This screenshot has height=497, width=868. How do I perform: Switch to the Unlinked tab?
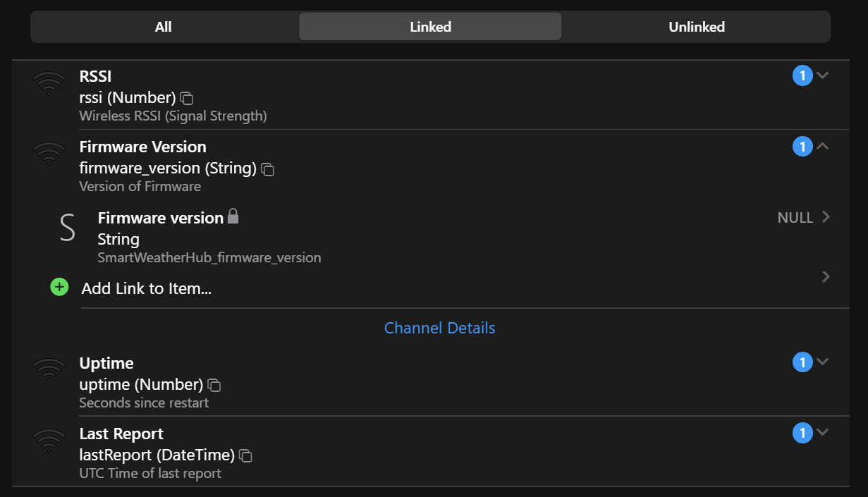click(697, 27)
